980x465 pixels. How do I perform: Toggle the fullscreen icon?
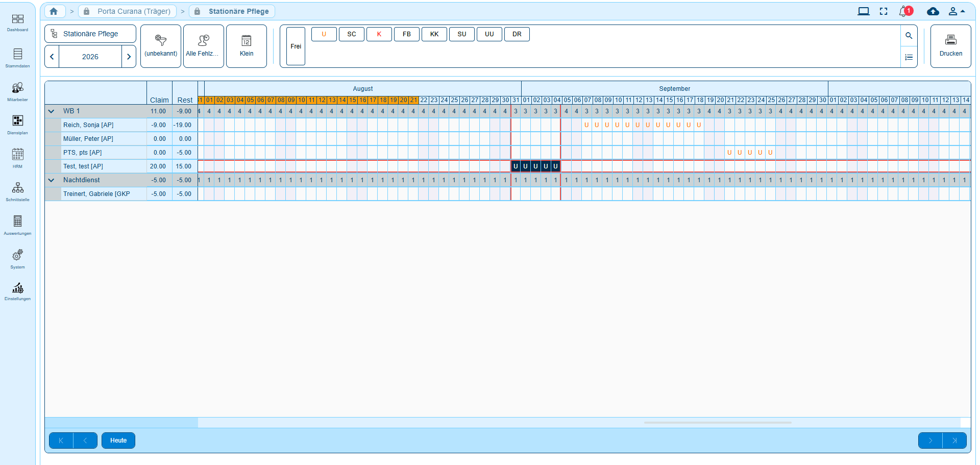(884, 11)
